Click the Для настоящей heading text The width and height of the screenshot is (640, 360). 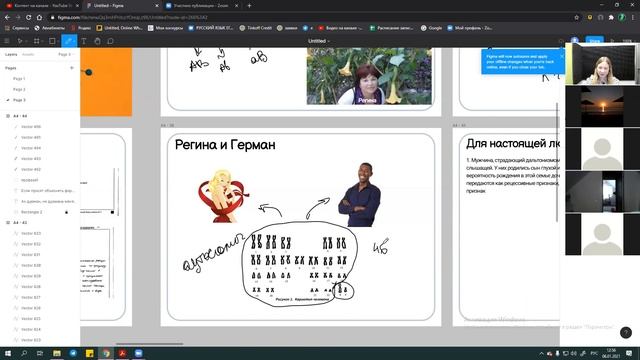[513, 144]
